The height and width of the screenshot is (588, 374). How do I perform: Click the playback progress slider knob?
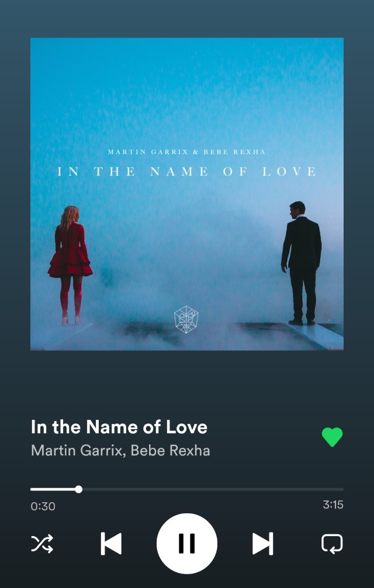pyautogui.click(x=78, y=489)
